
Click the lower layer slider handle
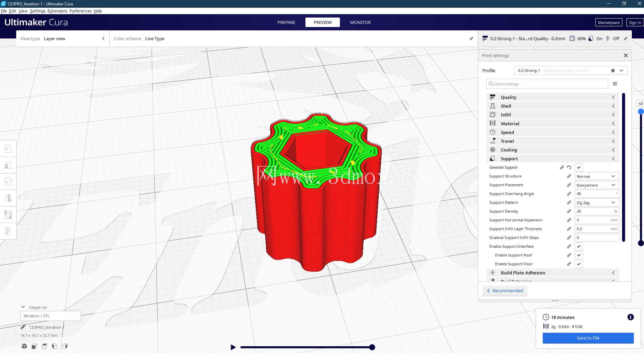pos(641,243)
